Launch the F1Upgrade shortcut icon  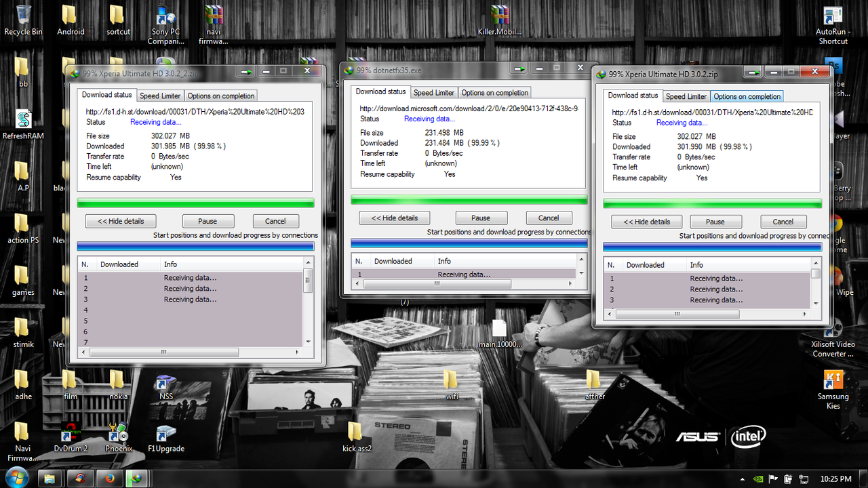click(165, 437)
